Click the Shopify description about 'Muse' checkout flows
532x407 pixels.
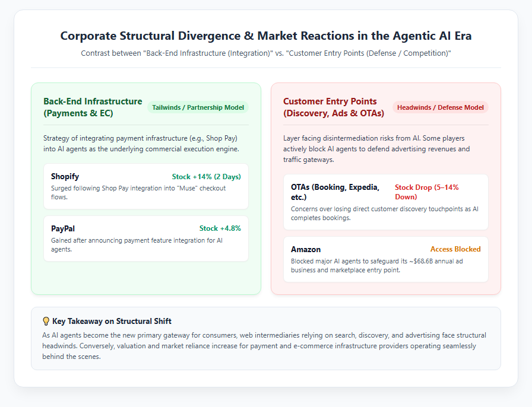tap(138, 193)
